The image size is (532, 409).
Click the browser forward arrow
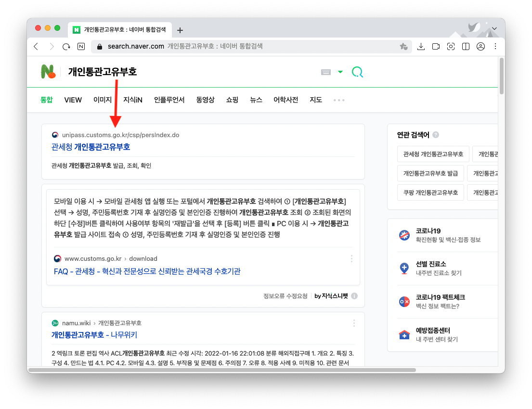point(51,47)
